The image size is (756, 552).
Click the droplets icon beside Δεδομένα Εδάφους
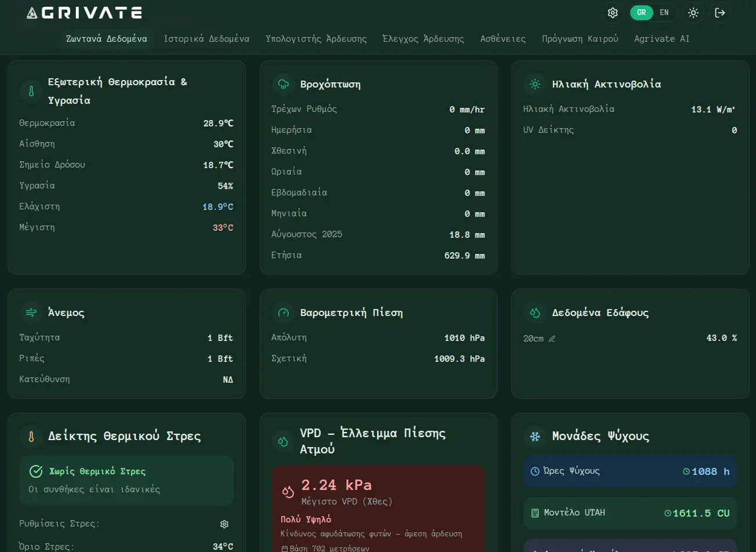pyautogui.click(x=535, y=313)
